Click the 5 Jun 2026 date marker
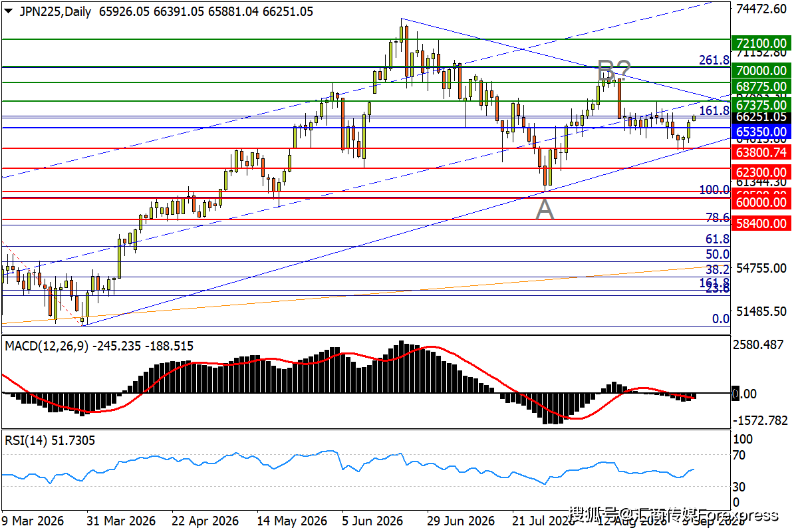The width and height of the screenshot is (798, 532). pos(373,521)
